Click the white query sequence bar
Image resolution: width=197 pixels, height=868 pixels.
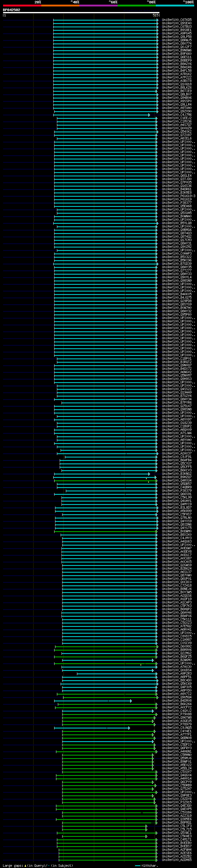(81, 12)
